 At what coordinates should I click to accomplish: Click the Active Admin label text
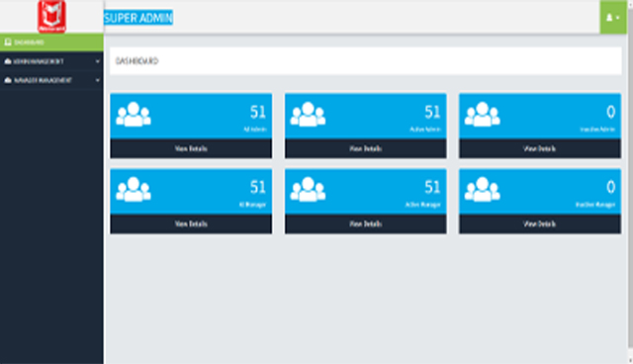425,130
